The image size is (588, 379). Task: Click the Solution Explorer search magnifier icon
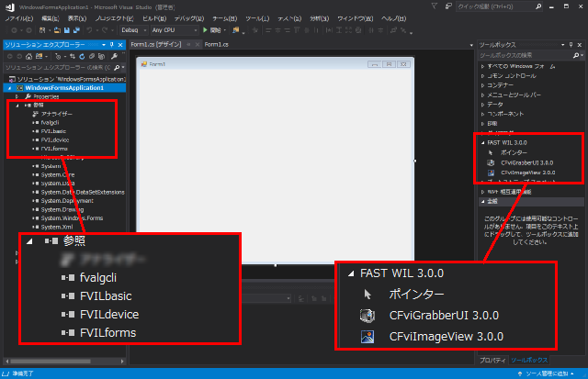coord(117,68)
